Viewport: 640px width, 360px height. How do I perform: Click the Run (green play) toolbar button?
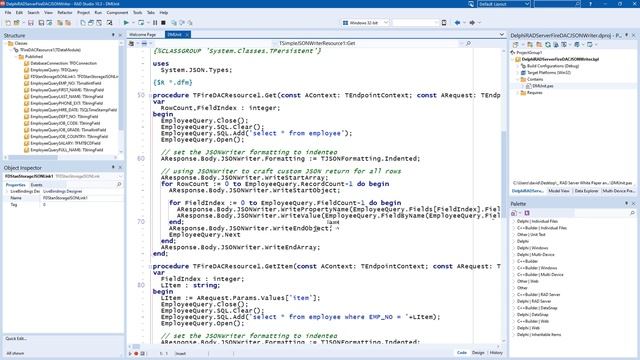pyautogui.click(x=126, y=23)
